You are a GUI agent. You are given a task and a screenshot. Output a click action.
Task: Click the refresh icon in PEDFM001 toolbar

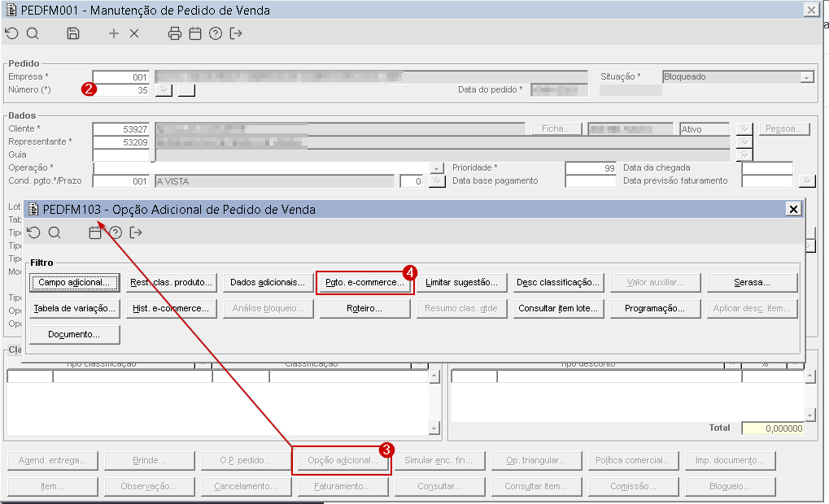click(x=11, y=34)
